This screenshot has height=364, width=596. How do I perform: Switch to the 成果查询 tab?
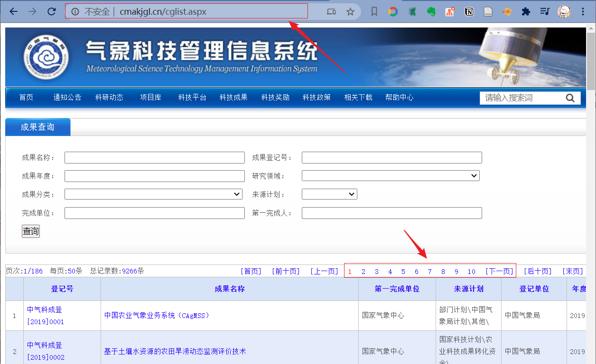[x=37, y=127]
